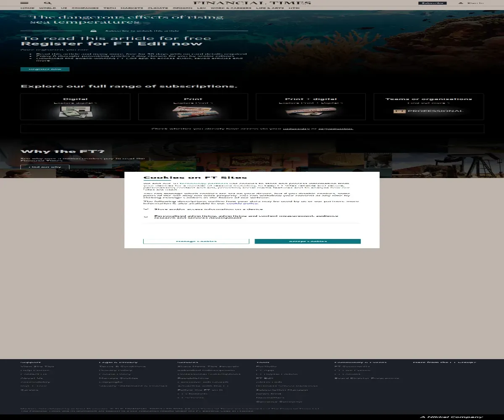Viewport: 504px width, 420px height.
Task: Expand 'Store and/or access information' item
Action: coord(146,209)
